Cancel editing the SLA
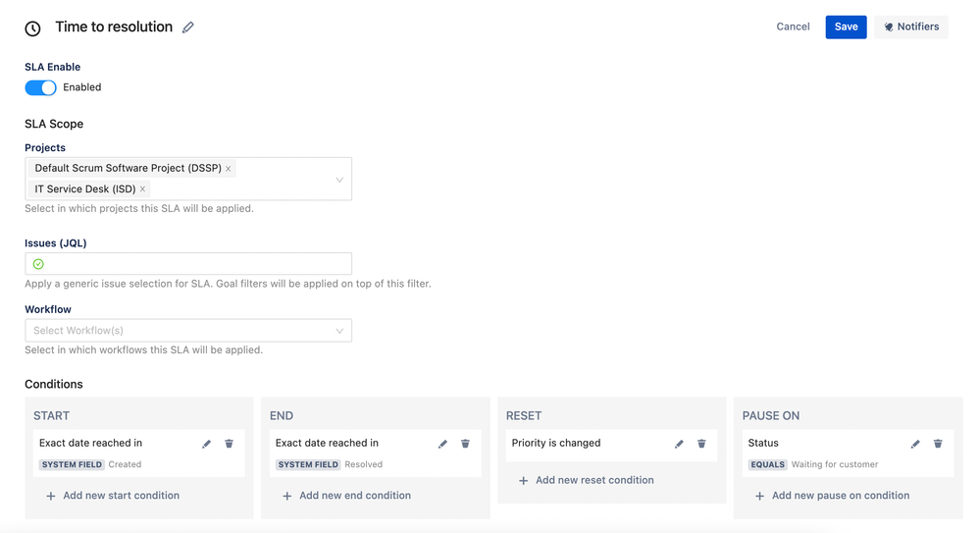The image size is (980, 533). [x=793, y=27]
